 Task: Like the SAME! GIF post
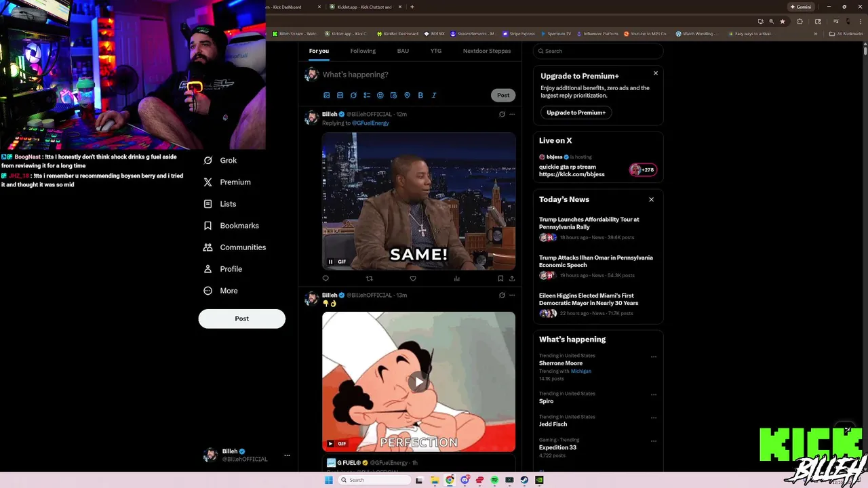(x=413, y=279)
